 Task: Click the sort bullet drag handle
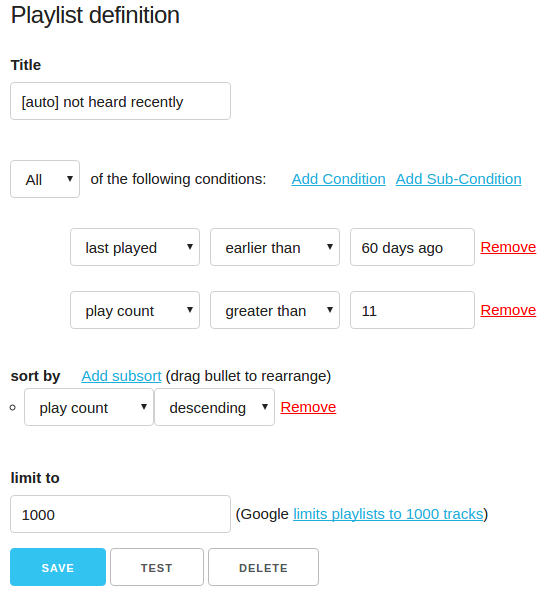click(12, 408)
